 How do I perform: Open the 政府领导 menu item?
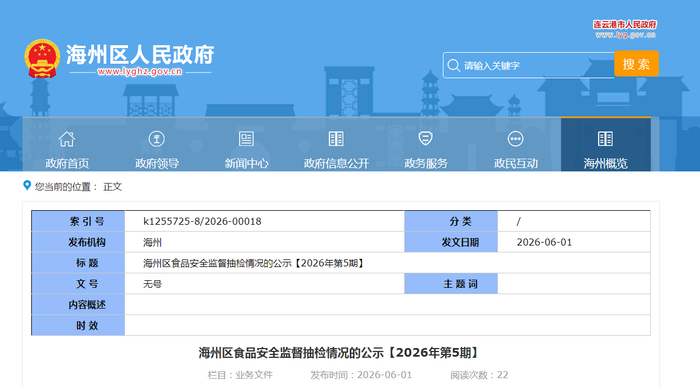click(x=157, y=163)
